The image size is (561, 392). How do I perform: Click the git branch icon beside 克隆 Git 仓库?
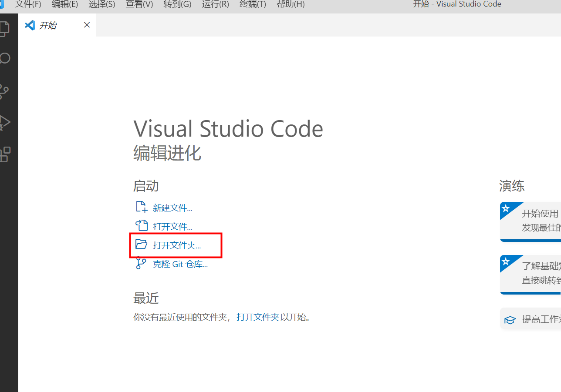[x=141, y=263]
